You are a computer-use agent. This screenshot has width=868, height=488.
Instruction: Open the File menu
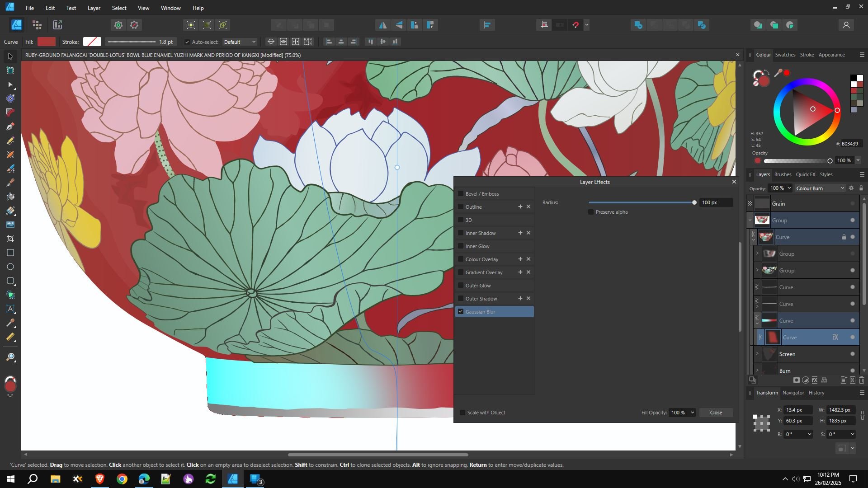(x=30, y=8)
